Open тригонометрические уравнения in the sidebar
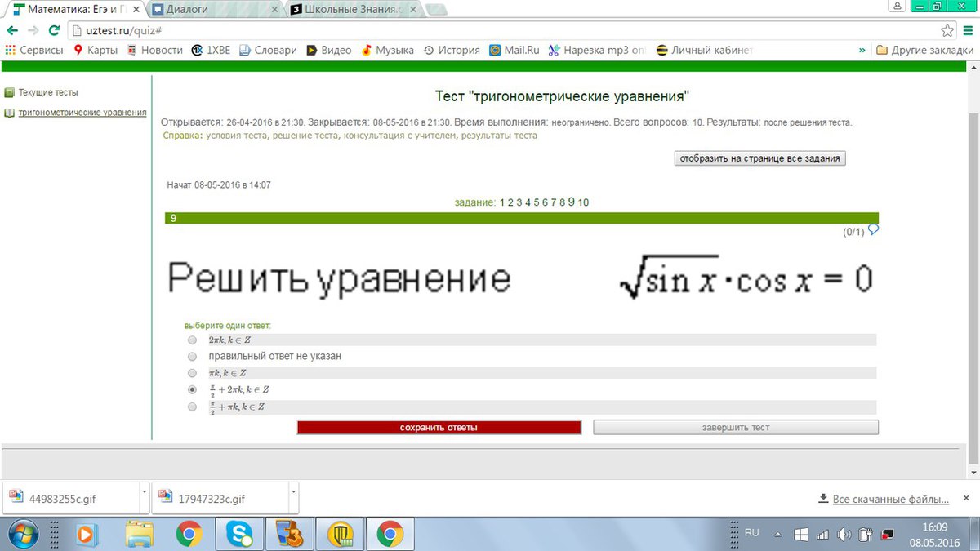Viewport: 980px width, 551px height. click(x=82, y=113)
